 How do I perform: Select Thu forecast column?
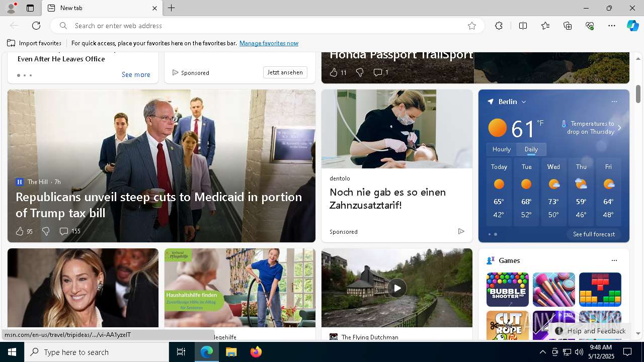581,191
